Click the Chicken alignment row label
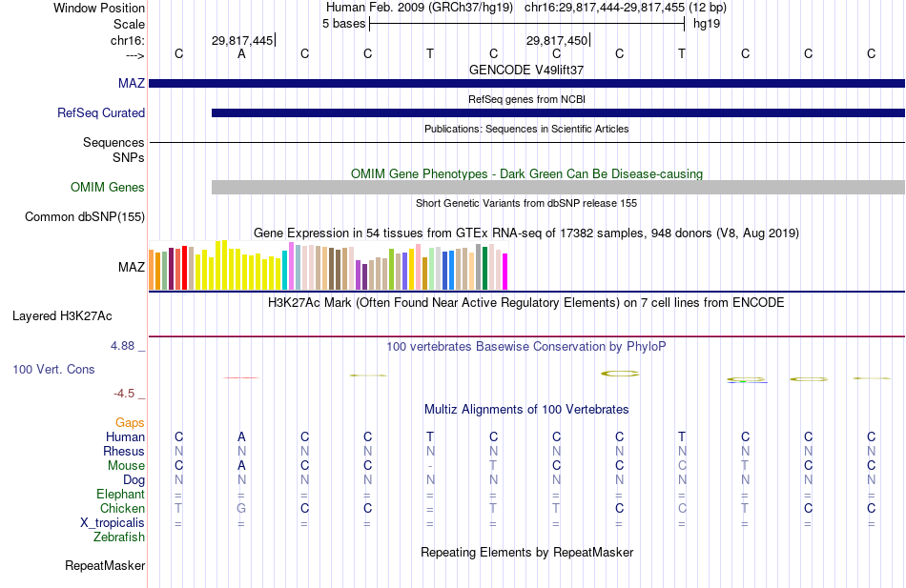Viewport: 906px width, 588px height. pyautogui.click(x=122, y=508)
